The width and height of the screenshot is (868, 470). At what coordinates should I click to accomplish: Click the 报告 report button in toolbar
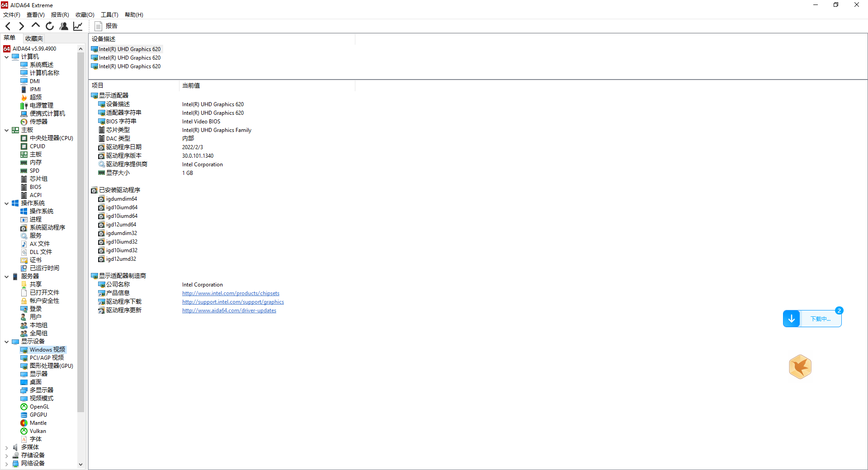click(x=106, y=26)
